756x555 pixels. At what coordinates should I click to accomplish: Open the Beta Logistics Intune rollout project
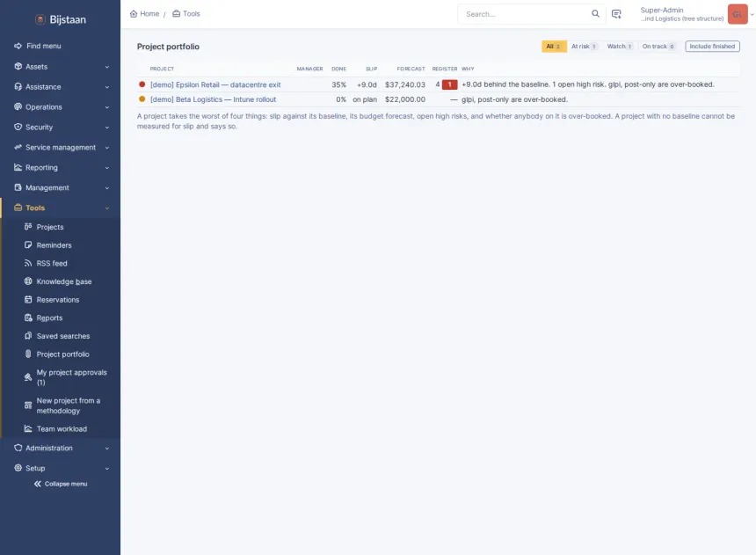coord(213,99)
